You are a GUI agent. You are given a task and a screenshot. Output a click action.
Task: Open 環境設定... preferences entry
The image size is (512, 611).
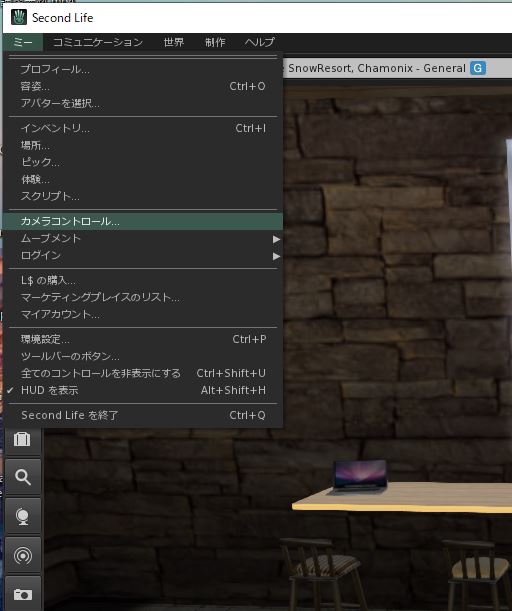[143, 339]
